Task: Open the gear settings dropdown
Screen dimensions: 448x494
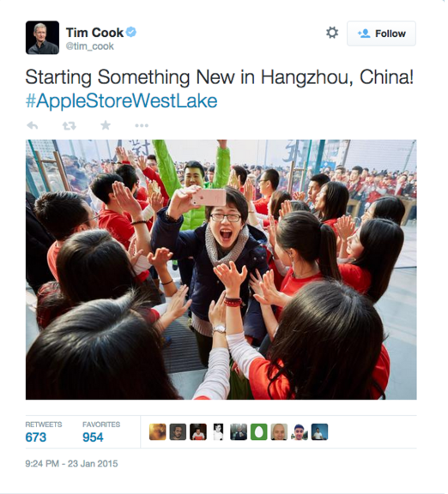Action: click(x=332, y=33)
